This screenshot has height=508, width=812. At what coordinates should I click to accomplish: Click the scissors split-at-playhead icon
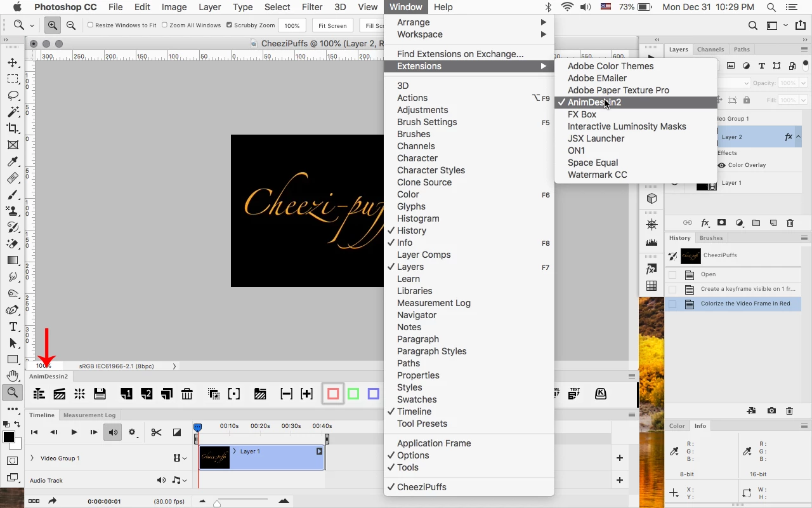click(156, 432)
